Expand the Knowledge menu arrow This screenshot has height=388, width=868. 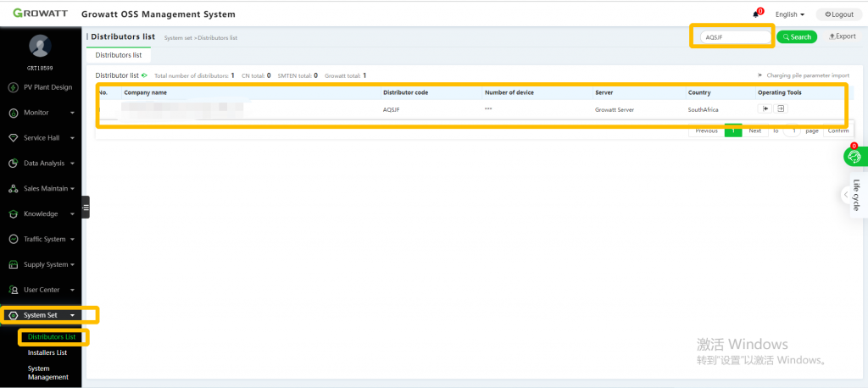tap(72, 214)
